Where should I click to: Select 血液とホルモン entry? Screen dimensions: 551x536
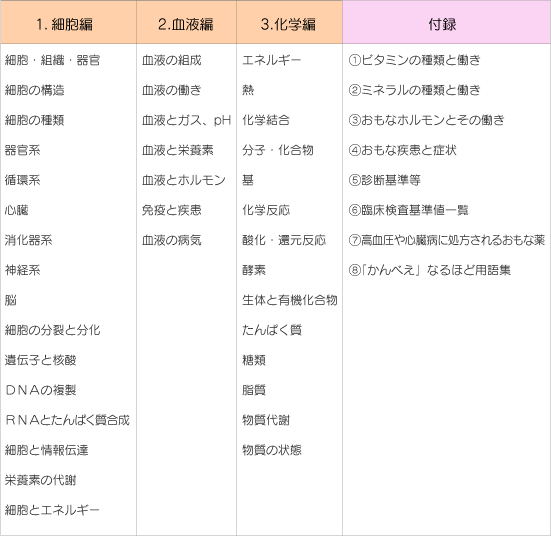(x=183, y=180)
